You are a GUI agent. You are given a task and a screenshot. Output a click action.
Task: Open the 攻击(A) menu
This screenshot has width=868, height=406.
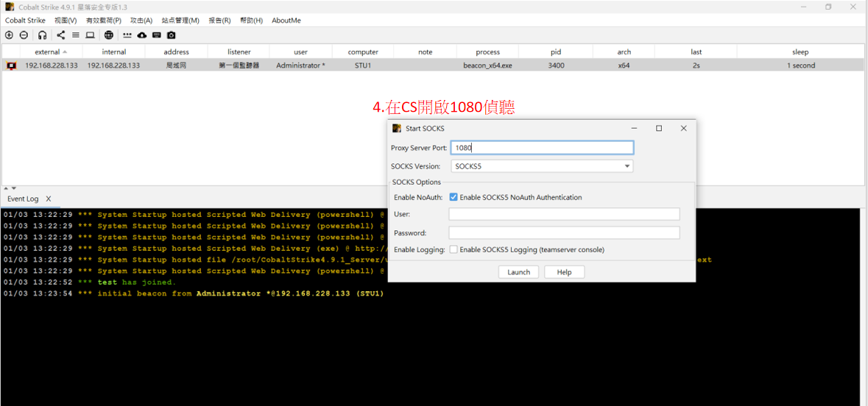[x=141, y=20]
